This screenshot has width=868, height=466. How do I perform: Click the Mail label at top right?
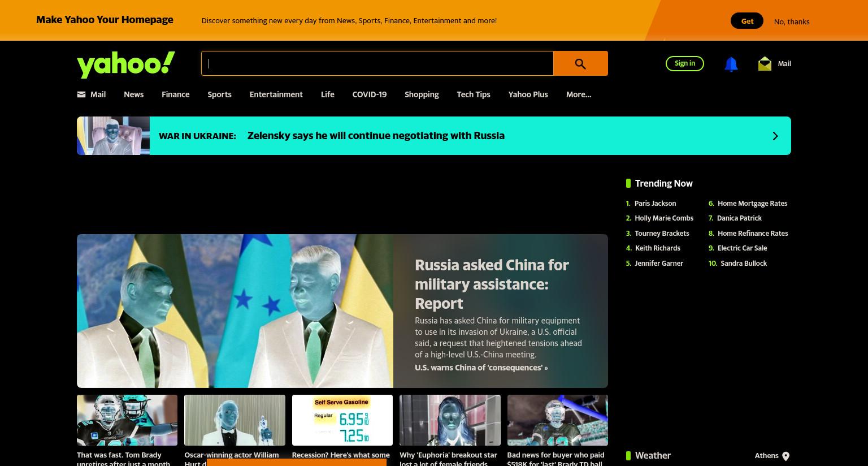click(x=784, y=64)
